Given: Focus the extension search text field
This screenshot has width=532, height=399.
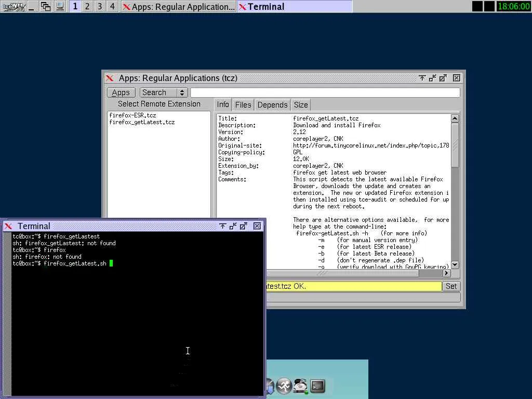Looking at the screenshot, I should click(x=325, y=92).
